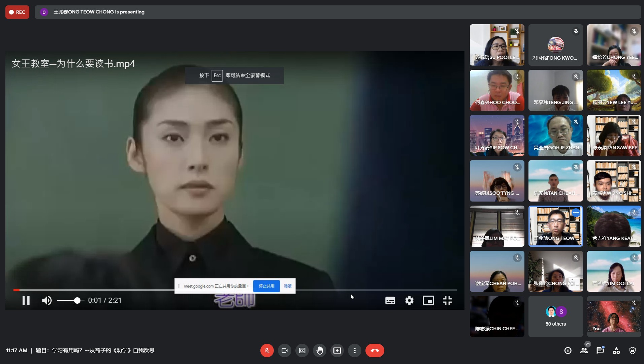
Task: Click the muted mic icon on SOO TYNG tile
Action: tap(517, 167)
